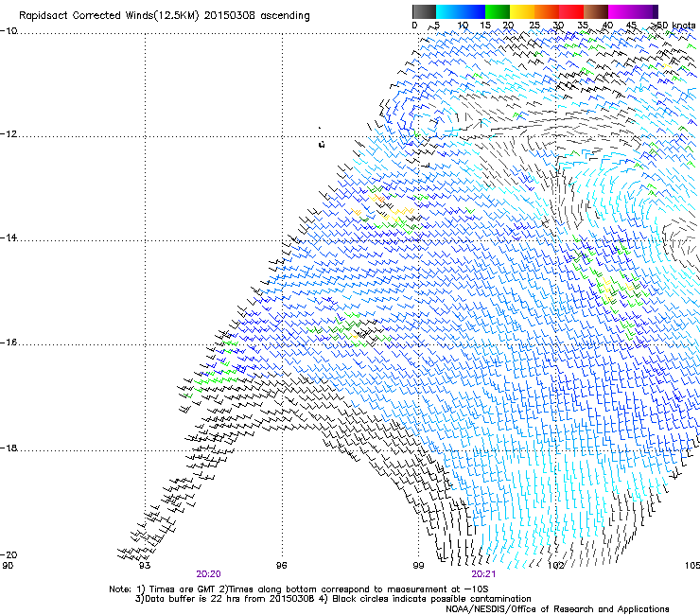Click the purple '20:21' time label

483,574
